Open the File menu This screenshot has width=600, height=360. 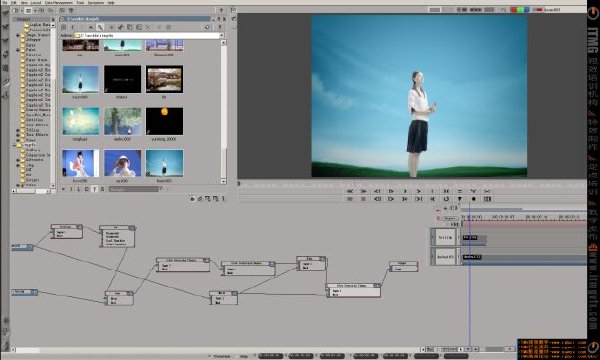click(x=5, y=2)
